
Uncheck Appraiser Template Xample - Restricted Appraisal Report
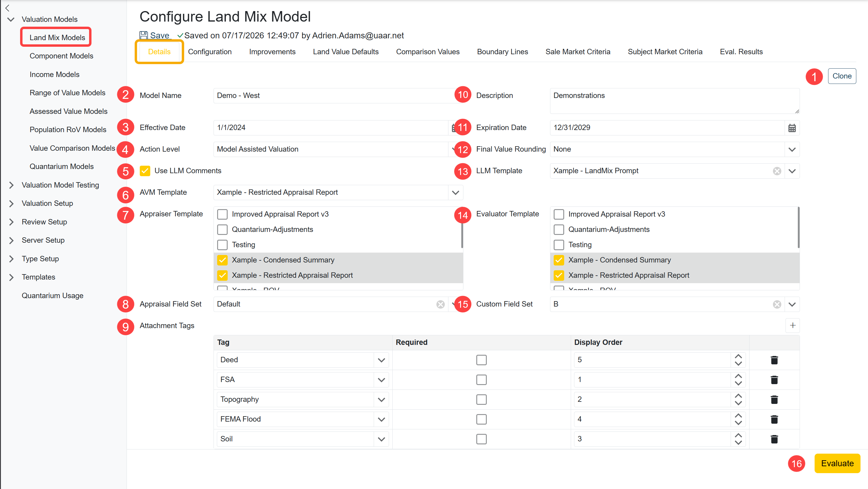222,275
